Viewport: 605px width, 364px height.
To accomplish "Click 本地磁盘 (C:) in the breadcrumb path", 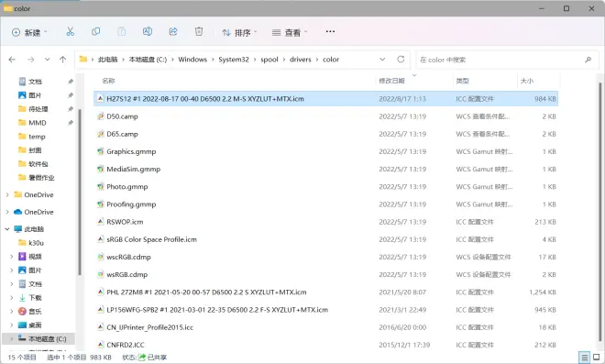I will pos(148,60).
